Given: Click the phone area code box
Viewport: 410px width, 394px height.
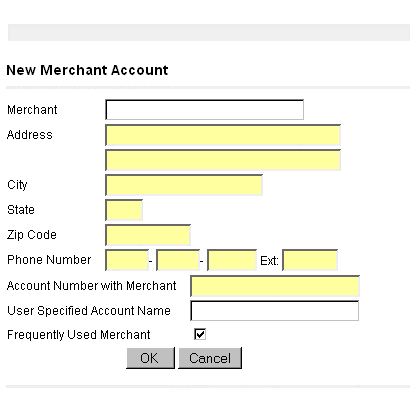Looking at the screenshot, I should pyautogui.click(x=127, y=260).
